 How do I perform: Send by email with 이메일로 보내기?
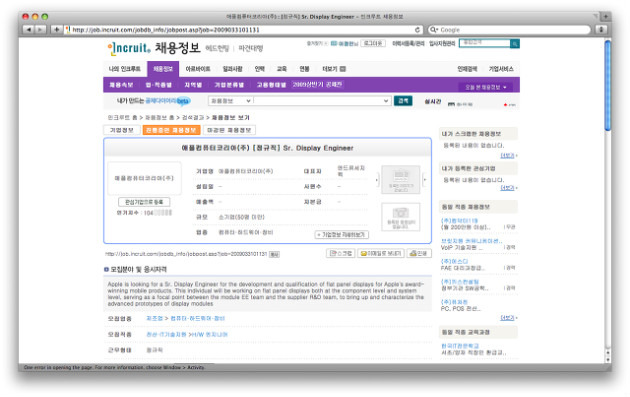(x=380, y=253)
